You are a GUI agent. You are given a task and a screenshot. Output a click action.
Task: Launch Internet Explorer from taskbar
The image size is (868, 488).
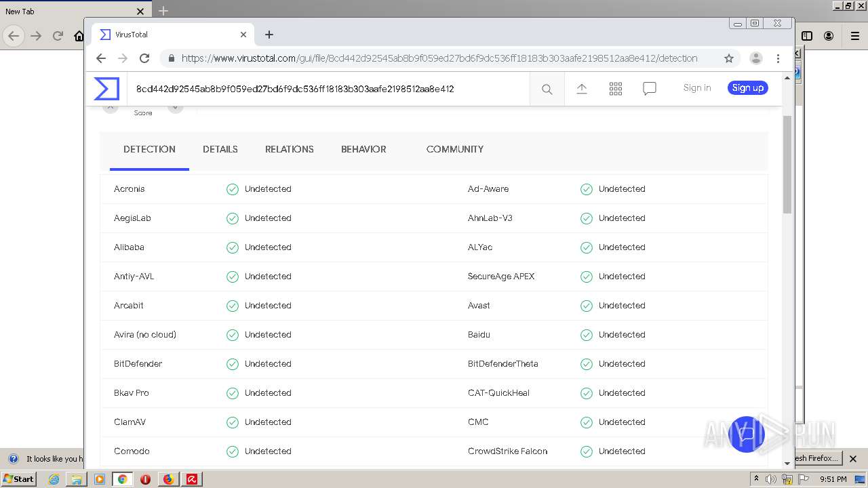pyautogui.click(x=54, y=479)
